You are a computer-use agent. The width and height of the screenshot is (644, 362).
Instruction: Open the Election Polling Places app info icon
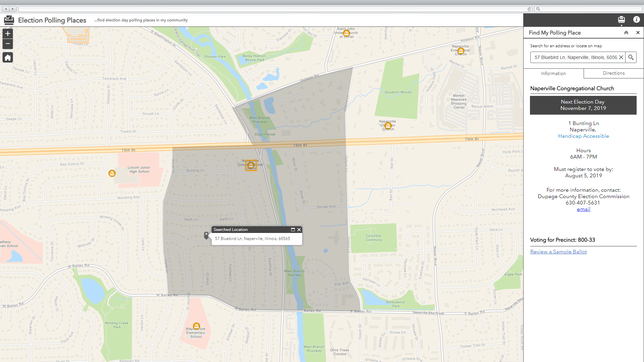coord(637,19)
